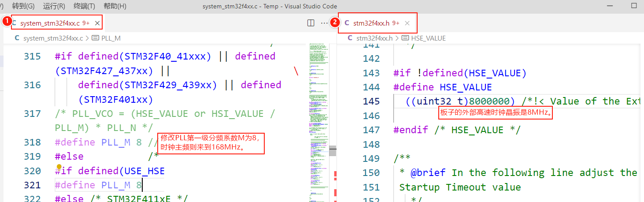Expand the PLL_M breadcrumb dropdown

click(111, 38)
